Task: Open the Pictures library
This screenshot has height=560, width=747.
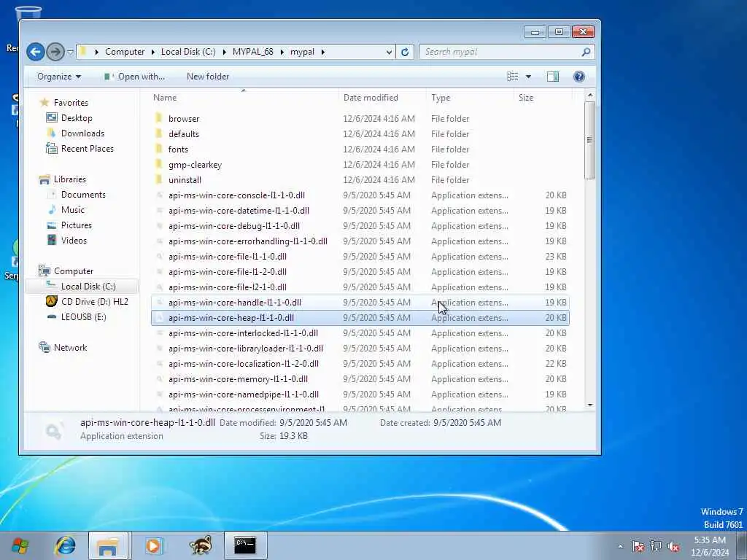Action: pyautogui.click(x=76, y=225)
